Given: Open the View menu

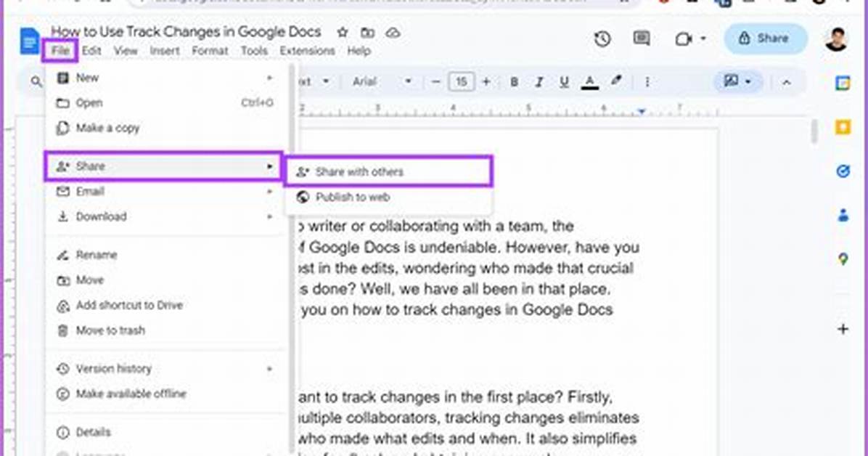Looking at the screenshot, I should (126, 51).
